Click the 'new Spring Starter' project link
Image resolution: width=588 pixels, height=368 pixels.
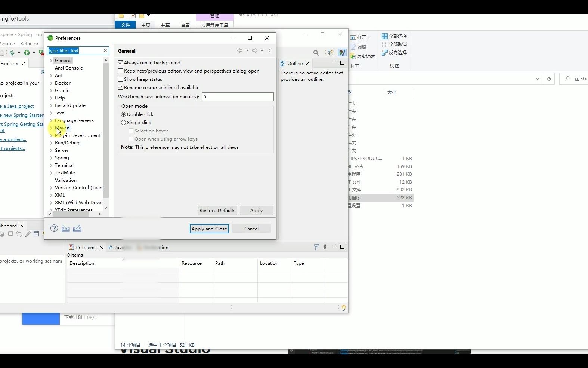(22, 115)
